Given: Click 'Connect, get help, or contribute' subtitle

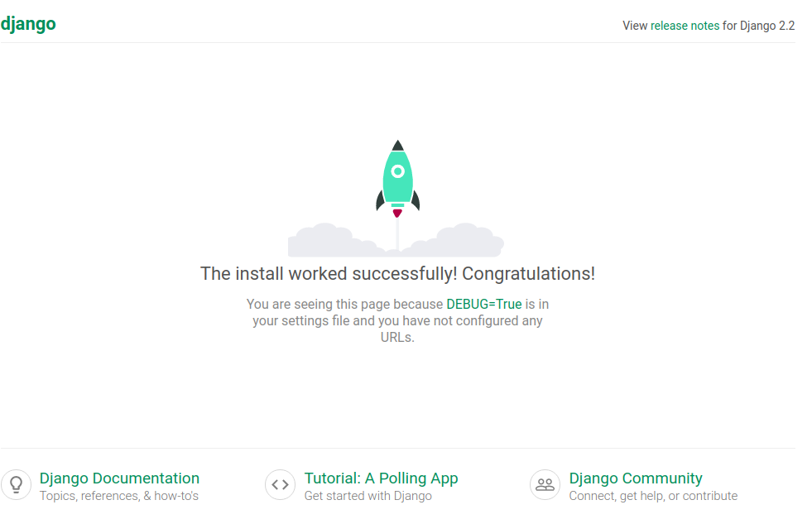Looking at the screenshot, I should click(653, 496).
